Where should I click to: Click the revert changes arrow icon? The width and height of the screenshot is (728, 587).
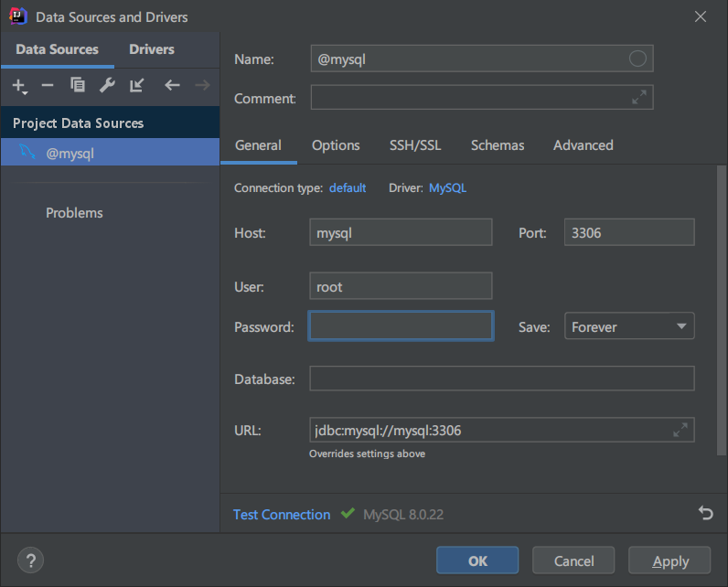[x=705, y=513]
